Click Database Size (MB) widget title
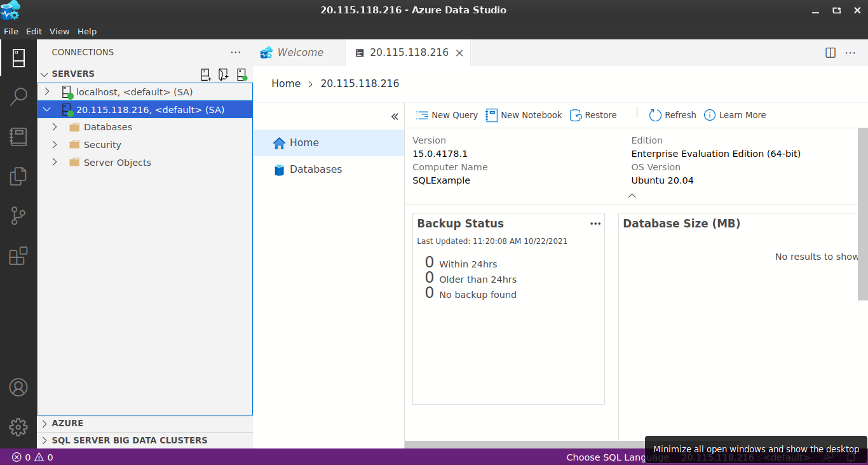 681,224
